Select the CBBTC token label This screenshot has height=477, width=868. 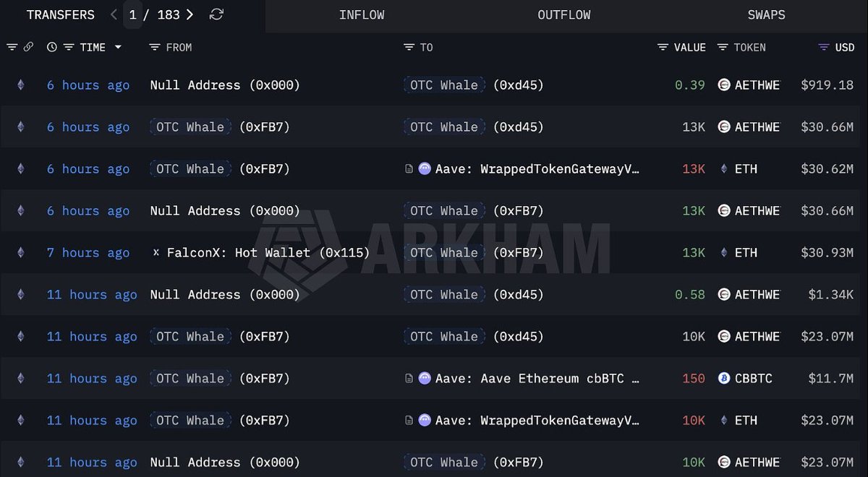coord(753,379)
